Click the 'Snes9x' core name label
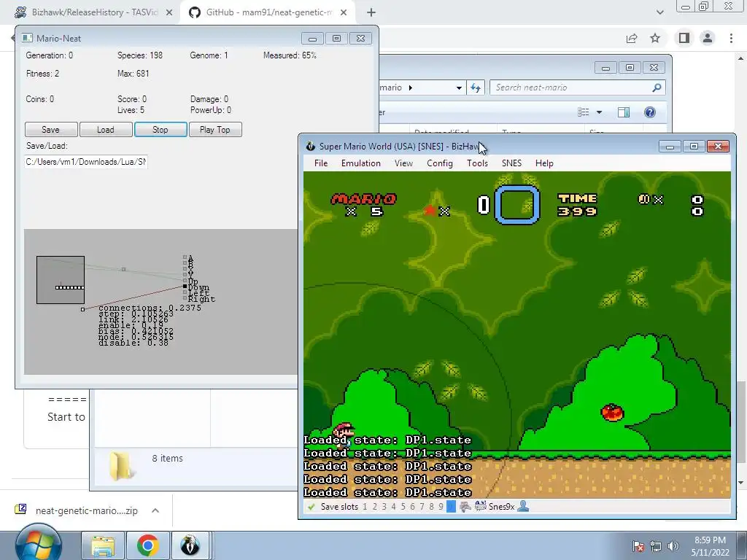 (x=501, y=507)
